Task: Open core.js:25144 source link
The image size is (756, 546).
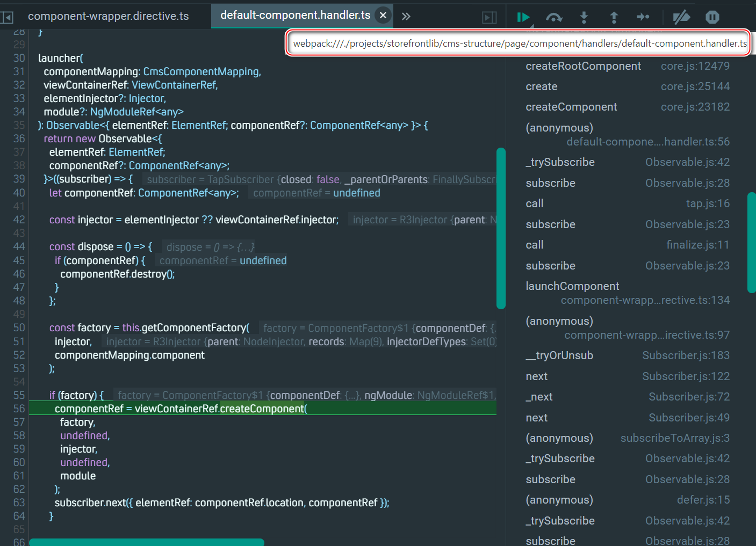Action: [695, 86]
